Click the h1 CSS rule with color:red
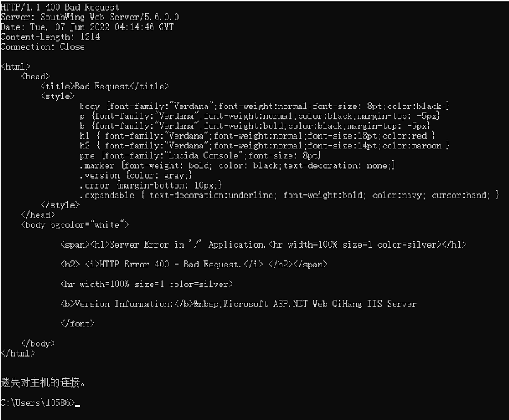 coord(257,135)
